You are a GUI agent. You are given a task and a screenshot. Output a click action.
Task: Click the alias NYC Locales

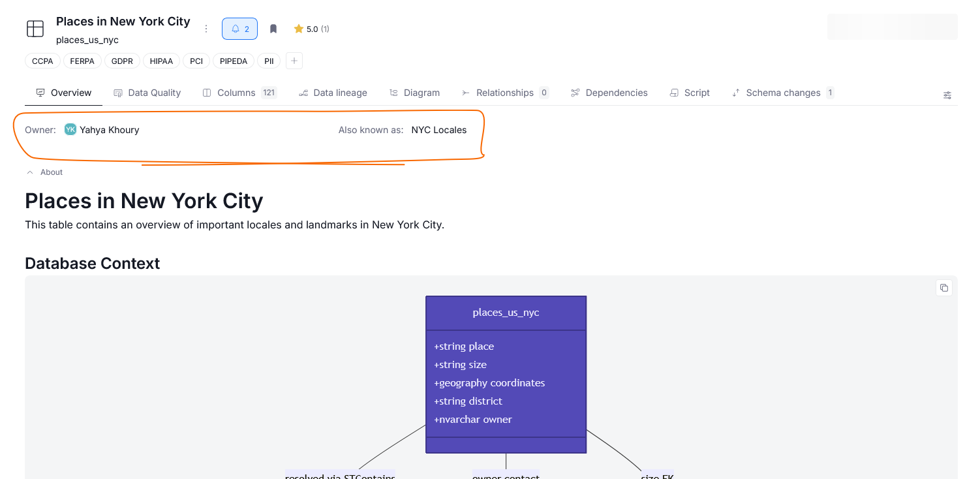(x=439, y=130)
